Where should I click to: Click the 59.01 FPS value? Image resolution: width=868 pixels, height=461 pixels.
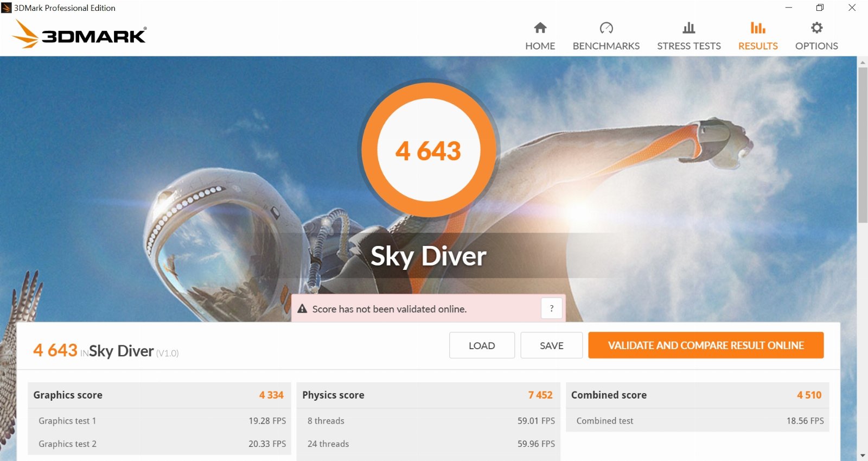pos(536,421)
